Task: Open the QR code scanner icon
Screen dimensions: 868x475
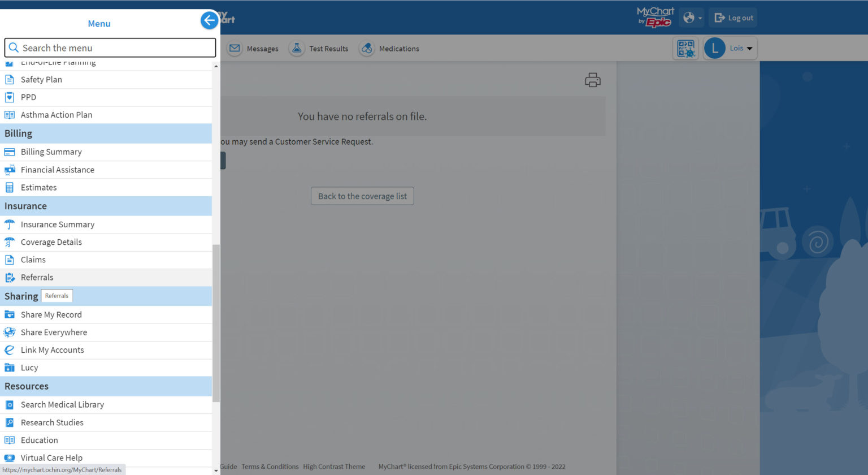Action: (685, 49)
